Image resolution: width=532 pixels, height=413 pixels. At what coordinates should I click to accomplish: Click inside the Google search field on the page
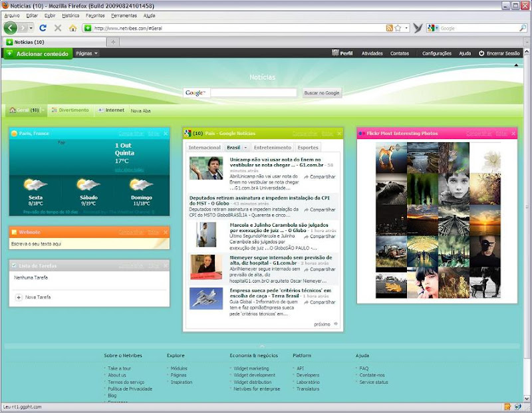pos(254,92)
